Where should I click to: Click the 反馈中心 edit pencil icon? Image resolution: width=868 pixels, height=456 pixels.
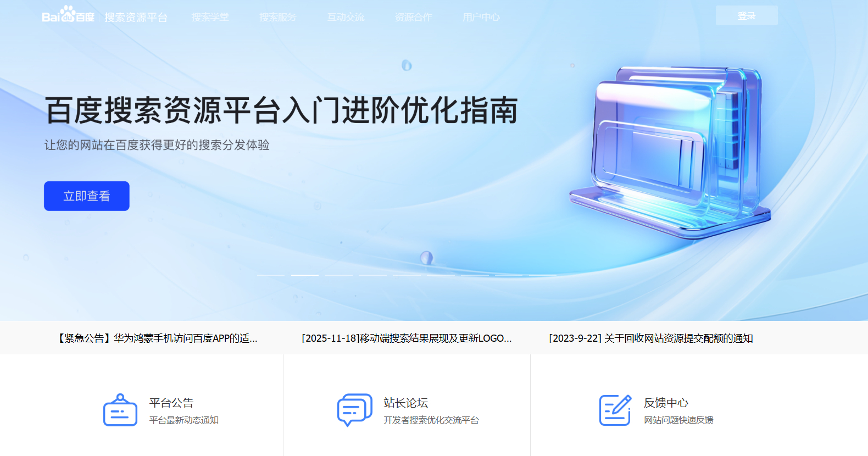615,410
